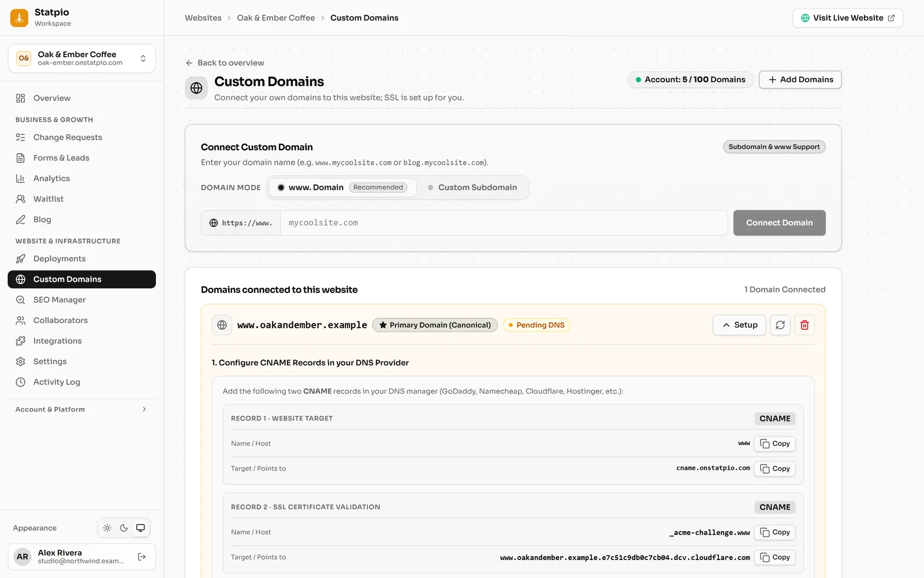Open the Blog section
Viewport: 924px width, 578px height.
coord(81,220)
